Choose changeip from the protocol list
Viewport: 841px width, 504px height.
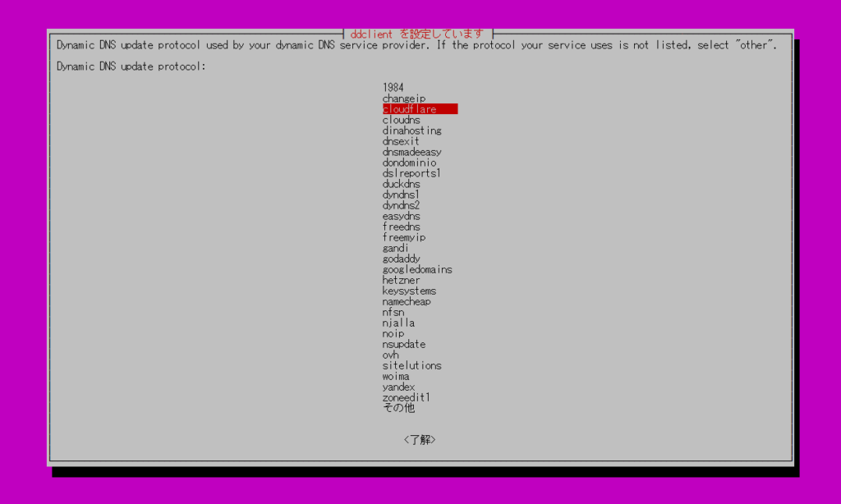tap(403, 99)
